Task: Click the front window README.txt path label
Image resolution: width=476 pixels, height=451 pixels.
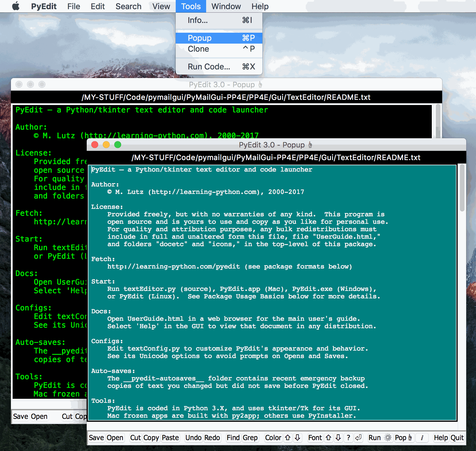Action: 276,158
